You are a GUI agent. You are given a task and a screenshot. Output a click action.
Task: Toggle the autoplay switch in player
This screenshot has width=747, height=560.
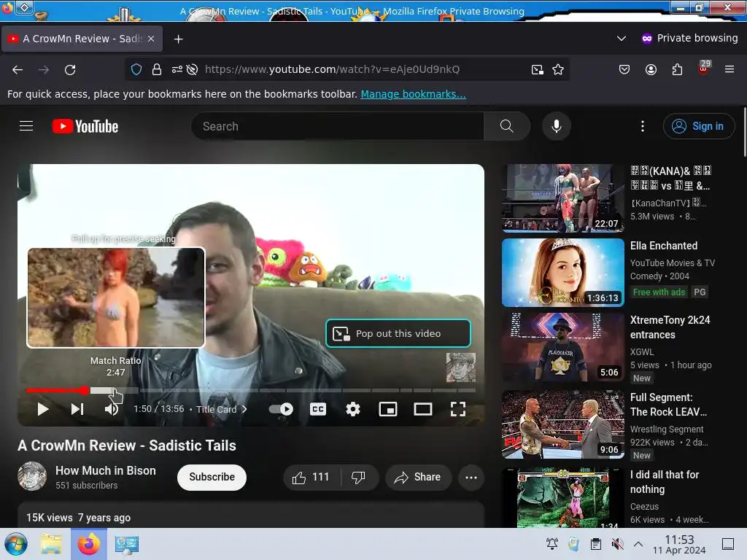281,409
